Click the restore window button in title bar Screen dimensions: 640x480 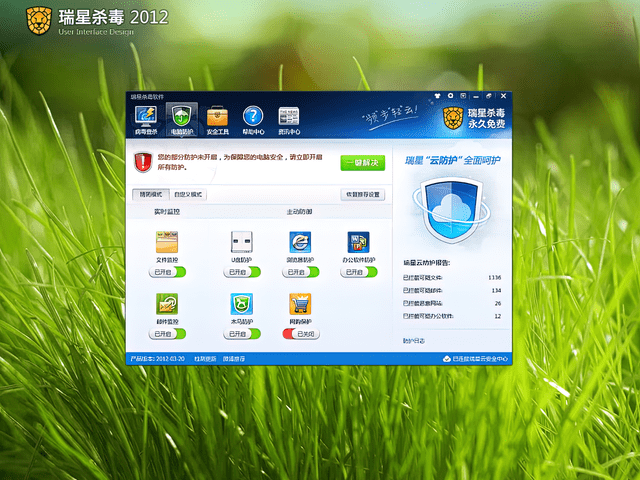coord(489,96)
